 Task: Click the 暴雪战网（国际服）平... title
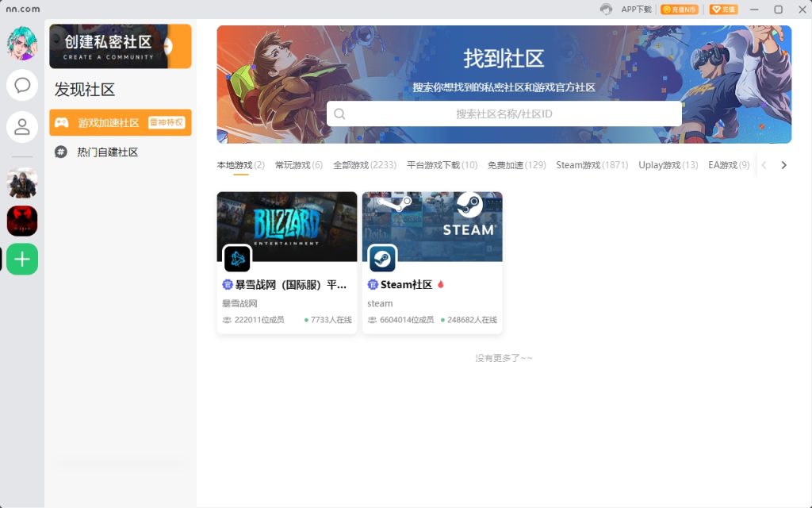point(290,285)
